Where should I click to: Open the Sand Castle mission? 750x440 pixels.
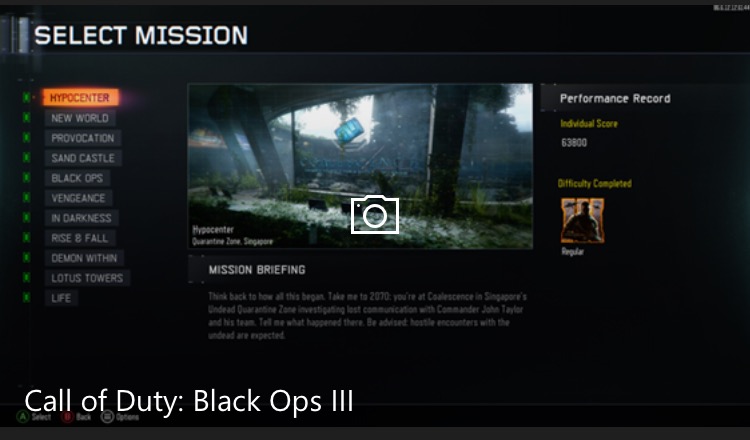(83, 158)
